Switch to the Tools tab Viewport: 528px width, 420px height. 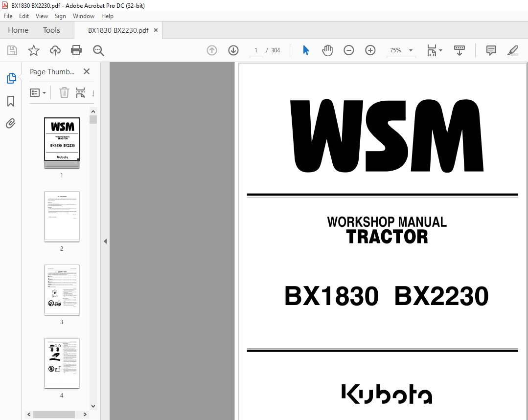[x=51, y=30]
